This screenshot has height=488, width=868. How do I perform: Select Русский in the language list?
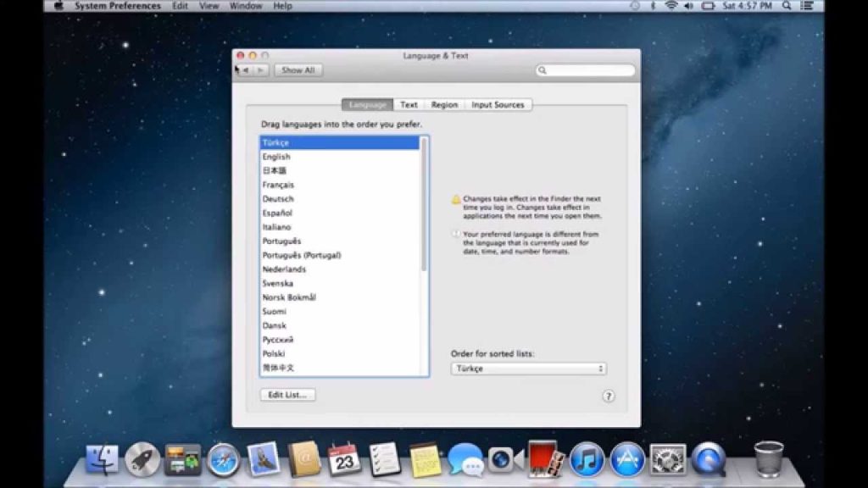[x=339, y=340]
